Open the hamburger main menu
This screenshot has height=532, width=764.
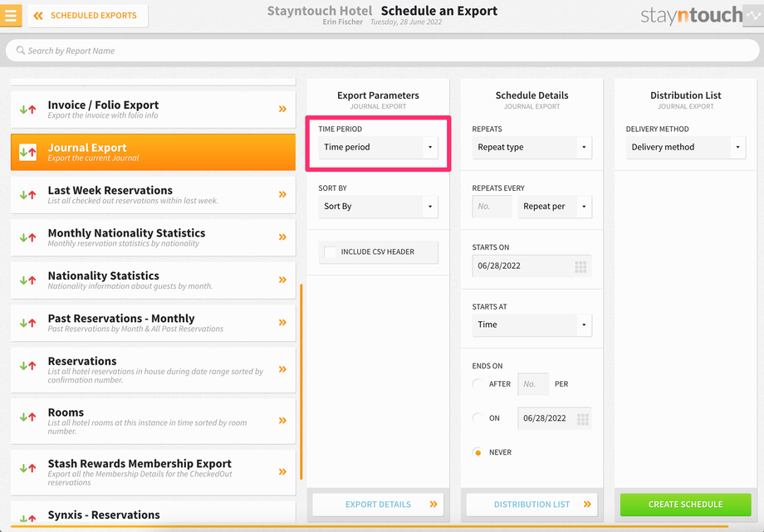point(10,16)
